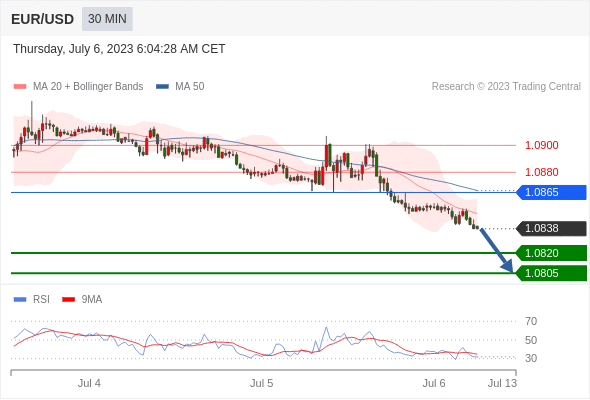Toggle the 9MA legend entry
The height and width of the screenshot is (400, 590).
[x=82, y=300]
